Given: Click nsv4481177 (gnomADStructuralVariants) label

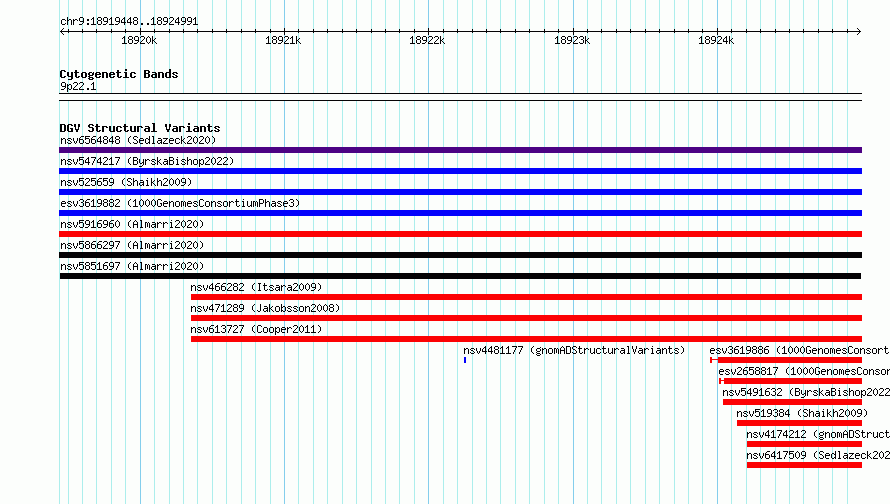Looking at the screenshot, I should tap(574, 350).
